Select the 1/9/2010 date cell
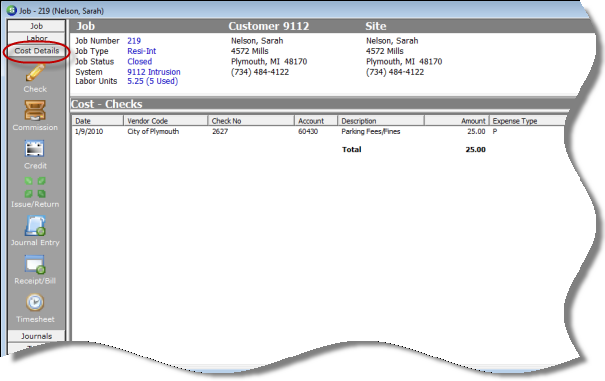 click(x=89, y=131)
